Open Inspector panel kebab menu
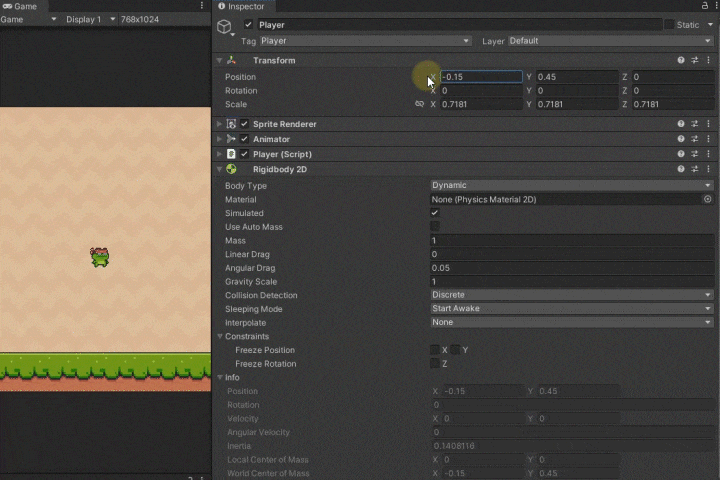Viewport: 720px width, 480px height. 715,6
